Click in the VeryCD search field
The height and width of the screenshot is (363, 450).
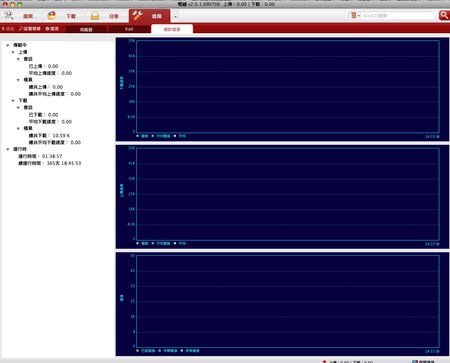[x=398, y=15]
